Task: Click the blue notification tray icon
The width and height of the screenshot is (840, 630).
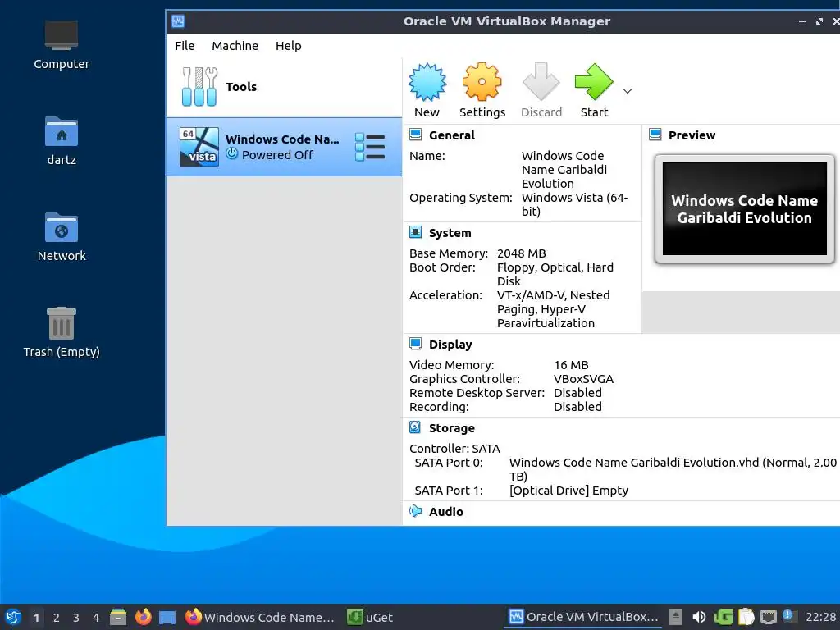Action: [x=787, y=615]
